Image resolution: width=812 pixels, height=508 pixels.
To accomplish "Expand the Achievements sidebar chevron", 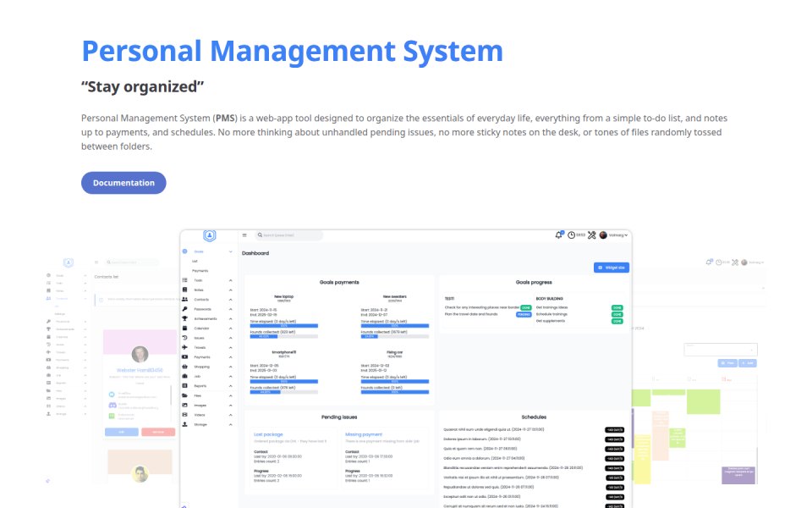I will [x=230, y=319].
